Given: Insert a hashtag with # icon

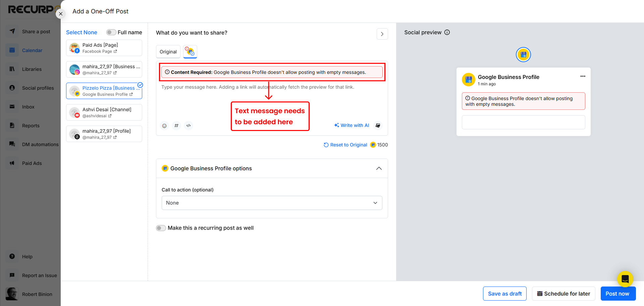Looking at the screenshot, I should pyautogui.click(x=176, y=126).
